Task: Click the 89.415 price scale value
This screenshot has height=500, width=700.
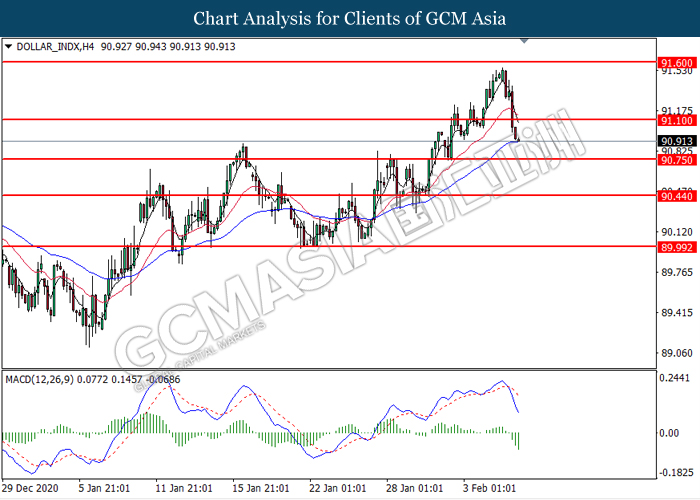Action: coord(677,312)
